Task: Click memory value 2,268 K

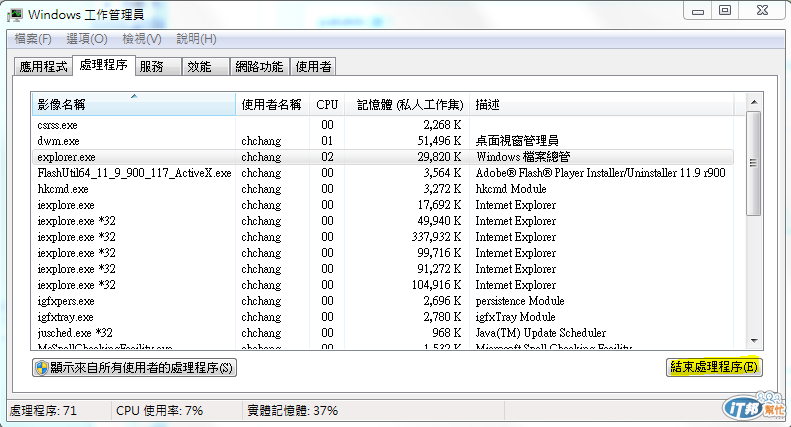Action: pyautogui.click(x=442, y=125)
